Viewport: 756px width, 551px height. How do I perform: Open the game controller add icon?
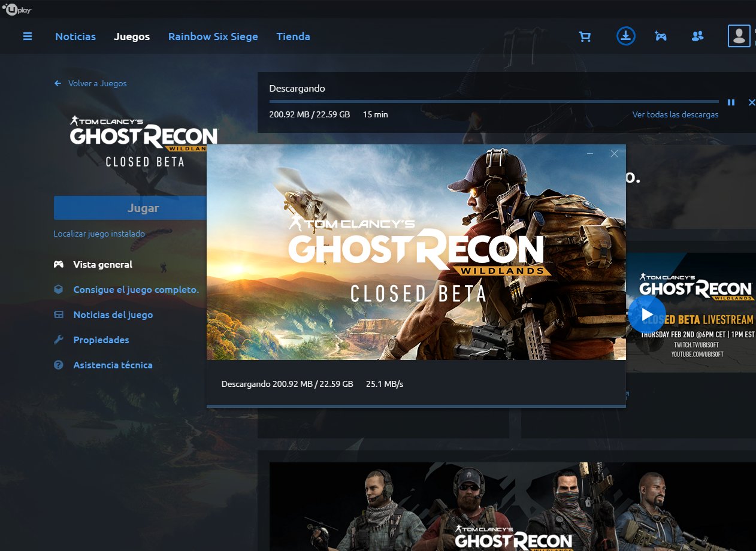pos(660,37)
